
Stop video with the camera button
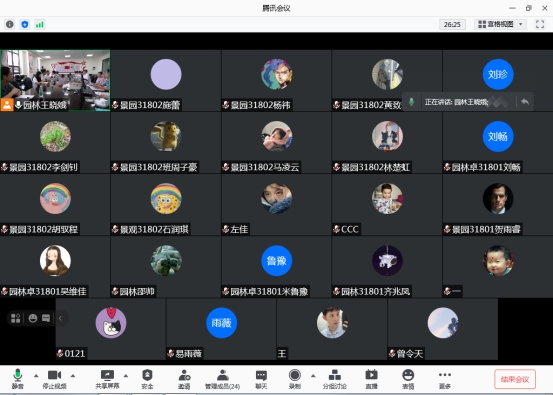pyautogui.click(x=54, y=379)
